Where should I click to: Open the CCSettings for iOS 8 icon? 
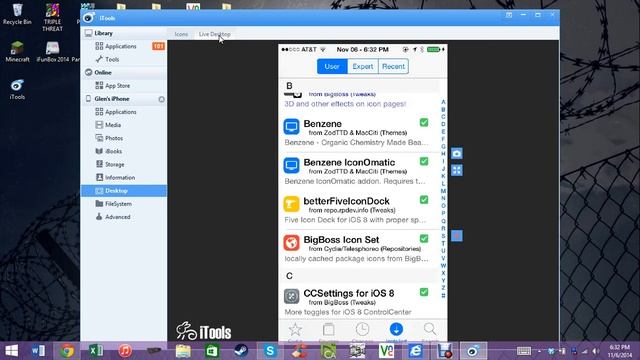291,296
